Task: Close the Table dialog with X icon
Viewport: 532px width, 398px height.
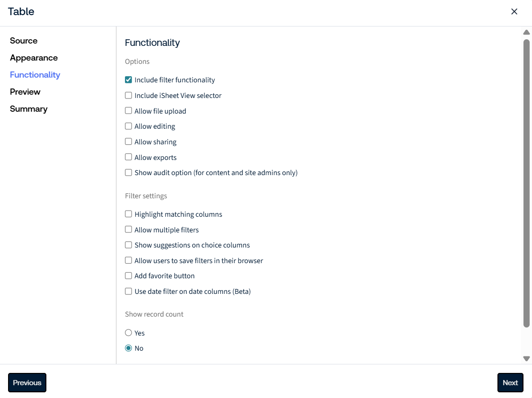Action: tap(514, 11)
